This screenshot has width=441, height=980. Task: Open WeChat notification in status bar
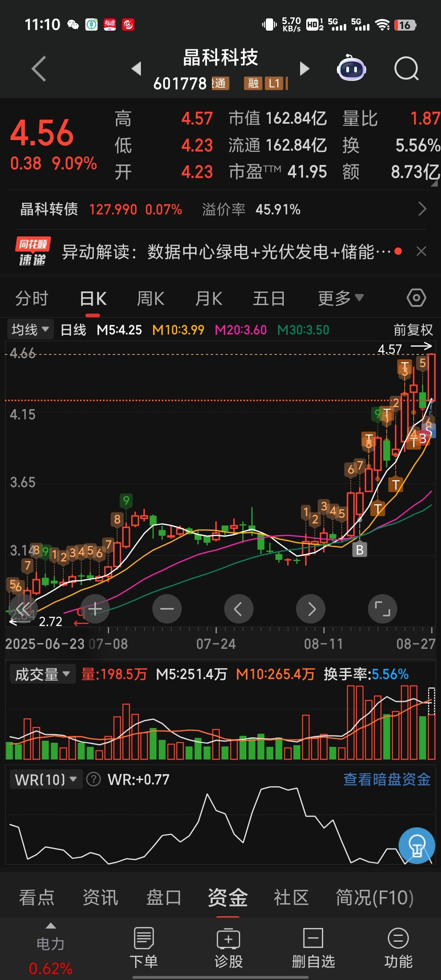click(x=73, y=25)
